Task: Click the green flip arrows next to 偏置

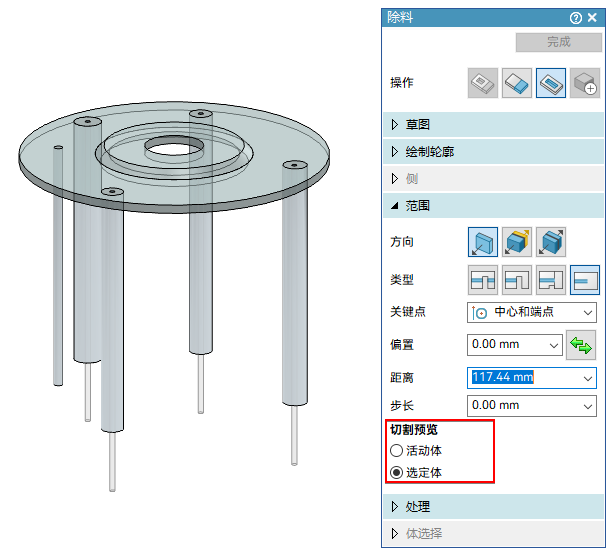Action: [x=581, y=345]
